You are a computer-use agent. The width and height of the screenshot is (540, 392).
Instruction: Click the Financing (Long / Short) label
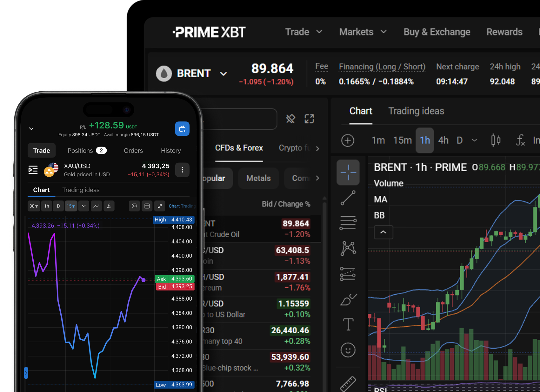[x=382, y=67]
